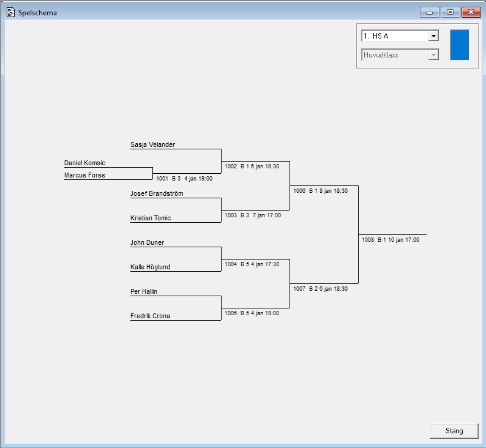Select player John Duner
Viewport: 486px width, 448px height.
point(147,243)
